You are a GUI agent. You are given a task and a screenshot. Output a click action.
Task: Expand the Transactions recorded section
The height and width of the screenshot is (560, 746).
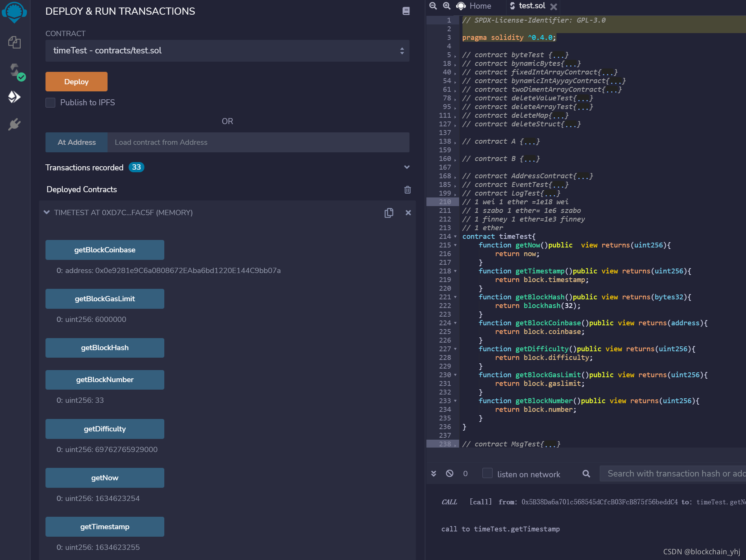pyautogui.click(x=406, y=167)
